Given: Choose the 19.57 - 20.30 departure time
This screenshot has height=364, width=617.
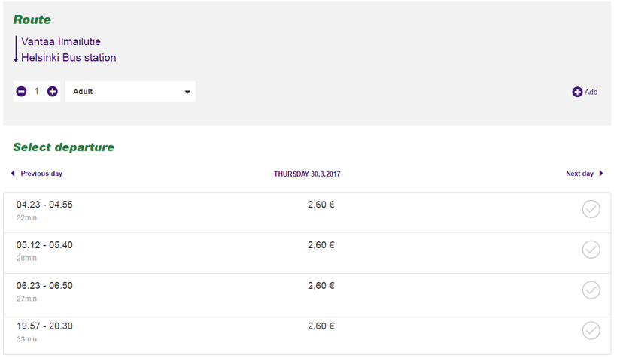Looking at the screenshot, I should point(44,326).
